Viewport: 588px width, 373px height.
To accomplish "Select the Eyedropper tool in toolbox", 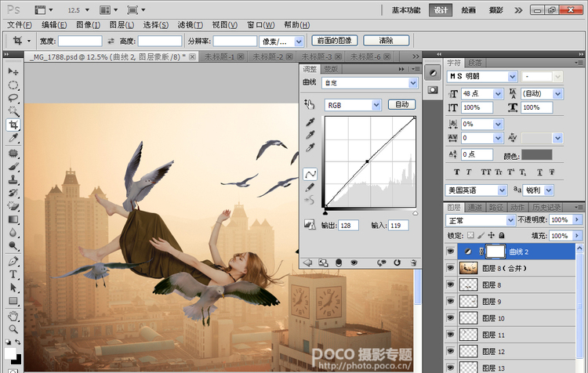I will point(13,138).
